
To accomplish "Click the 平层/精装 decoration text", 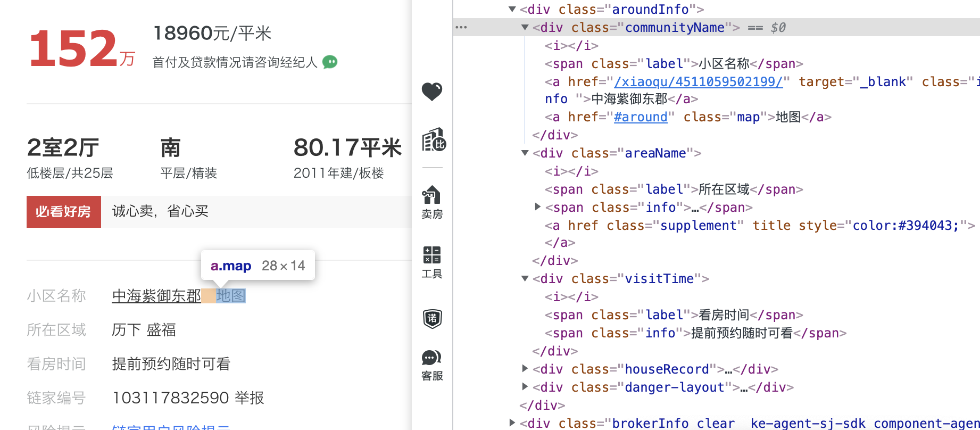I will [188, 173].
